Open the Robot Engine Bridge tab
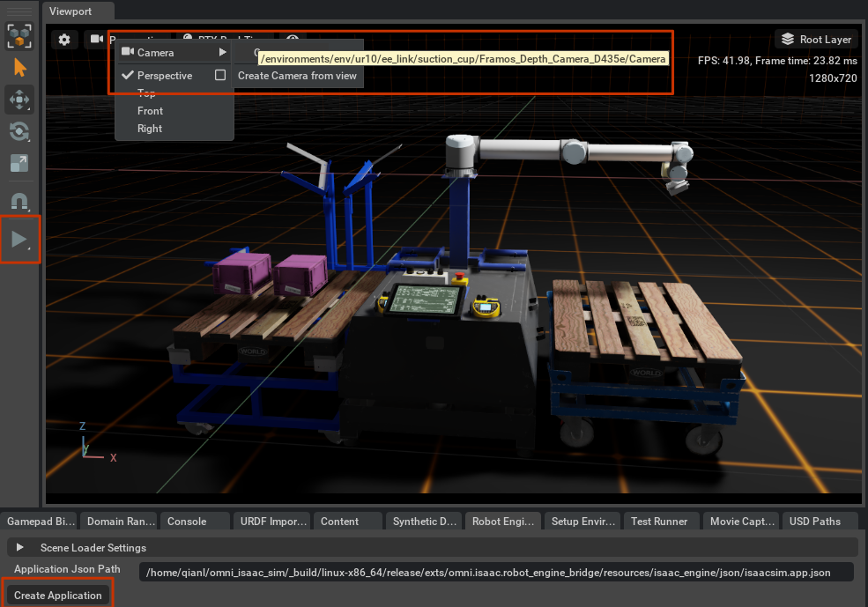The image size is (868, 607). tap(503, 522)
